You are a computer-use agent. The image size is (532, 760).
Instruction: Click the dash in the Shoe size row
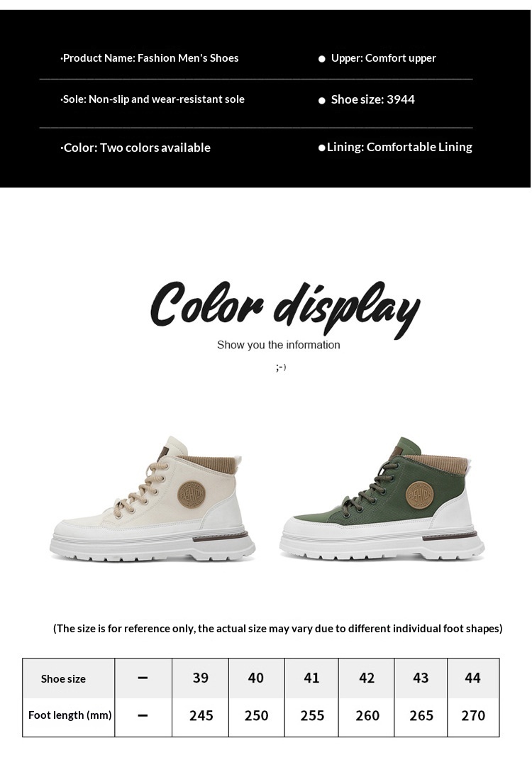click(x=143, y=678)
